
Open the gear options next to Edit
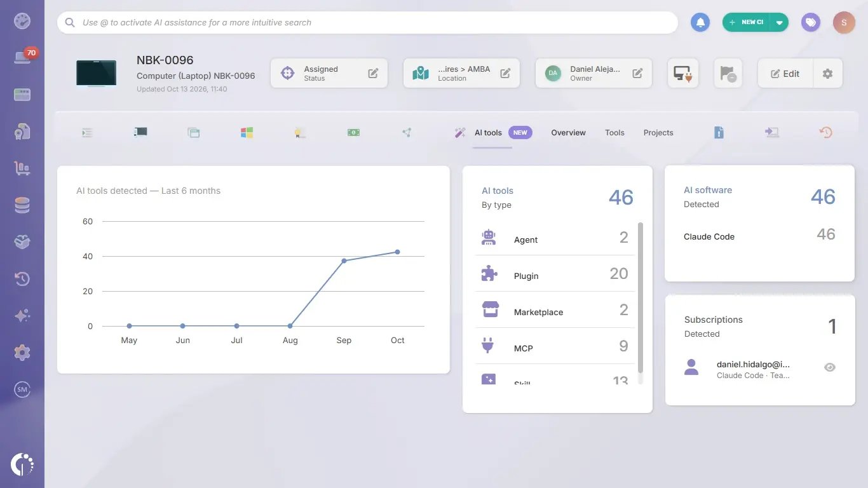[827, 74]
